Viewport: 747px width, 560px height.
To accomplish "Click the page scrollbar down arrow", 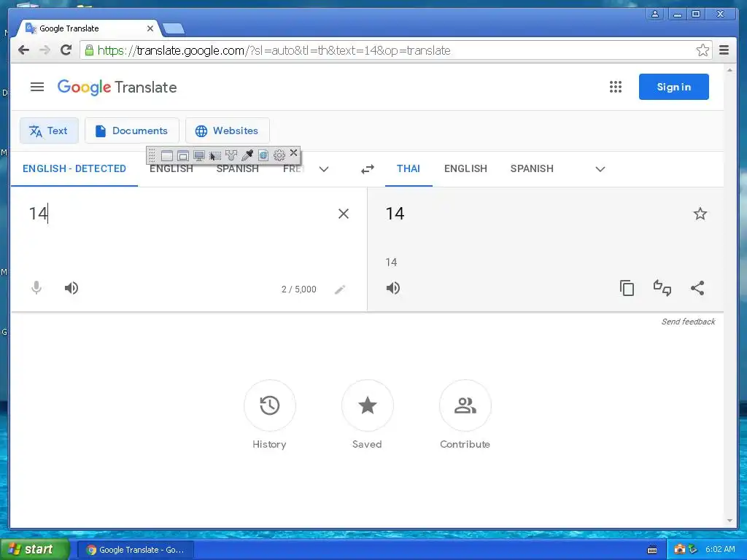I will tap(729, 521).
